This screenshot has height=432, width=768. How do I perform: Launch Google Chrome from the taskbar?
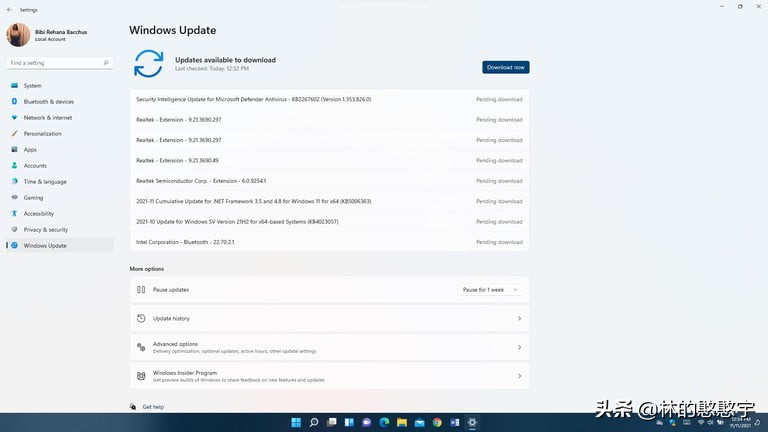click(x=437, y=422)
